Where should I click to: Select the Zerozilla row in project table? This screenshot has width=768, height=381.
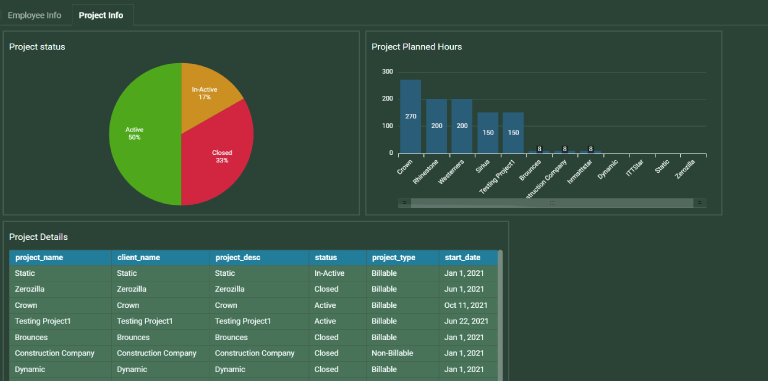coord(254,289)
